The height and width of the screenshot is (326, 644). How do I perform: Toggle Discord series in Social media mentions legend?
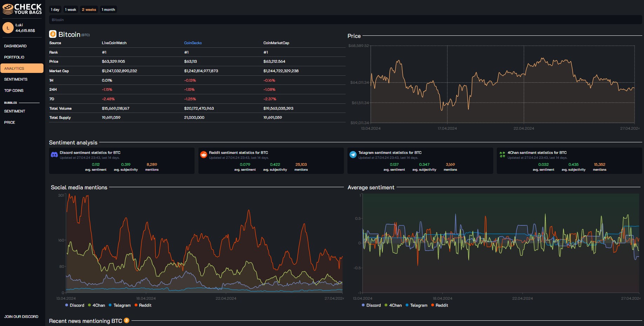[x=75, y=305]
